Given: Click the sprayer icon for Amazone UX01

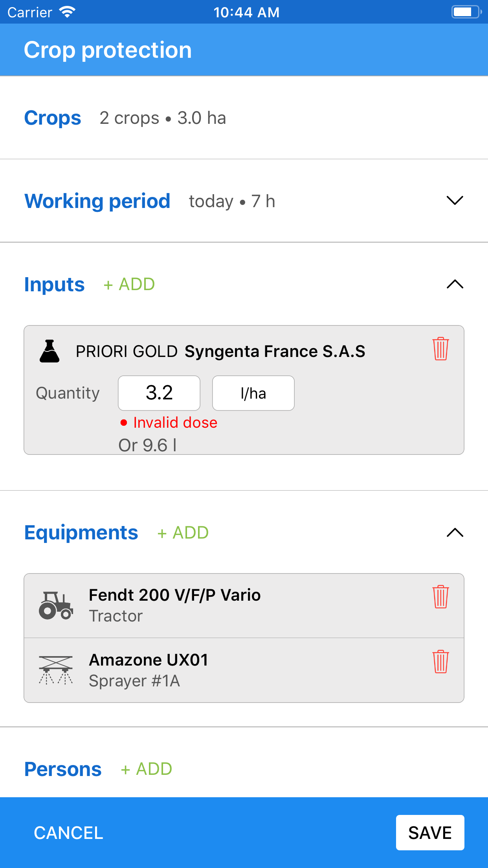Looking at the screenshot, I should [x=56, y=670].
